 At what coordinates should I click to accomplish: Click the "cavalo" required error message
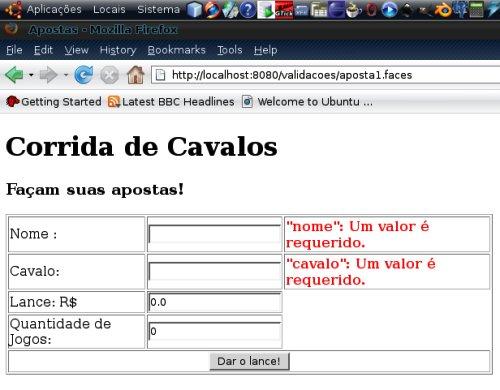coord(361,272)
